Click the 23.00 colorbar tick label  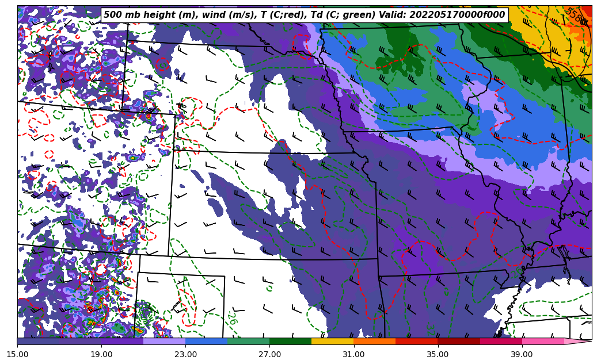tap(185, 354)
